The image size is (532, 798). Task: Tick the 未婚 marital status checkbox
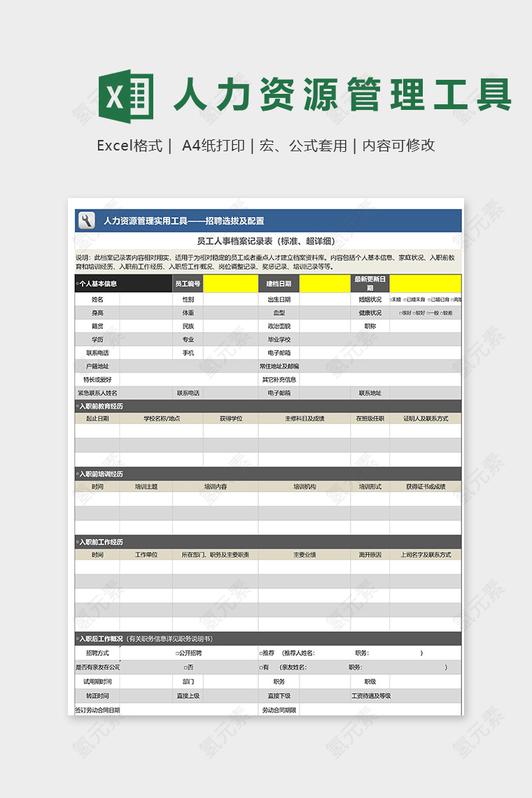tap(391, 300)
